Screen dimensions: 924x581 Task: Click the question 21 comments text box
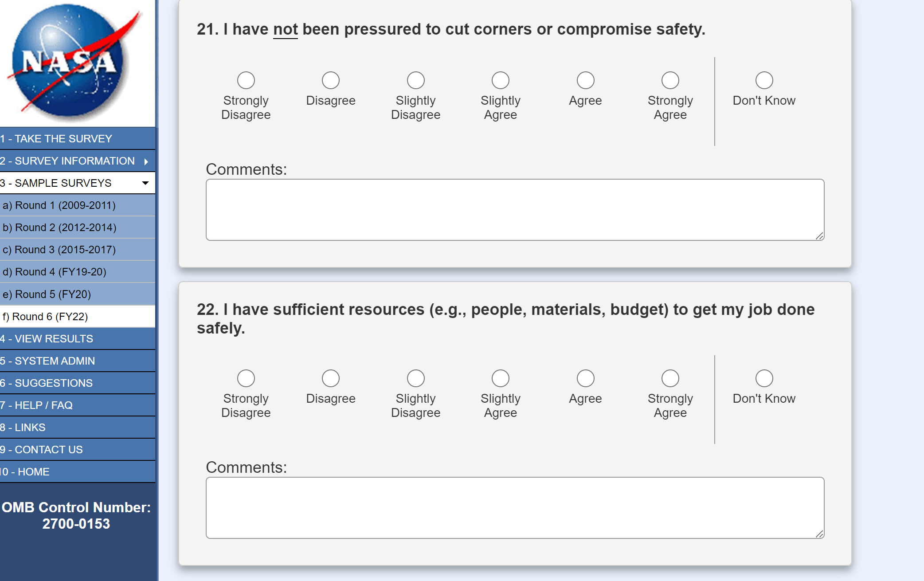coord(514,210)
